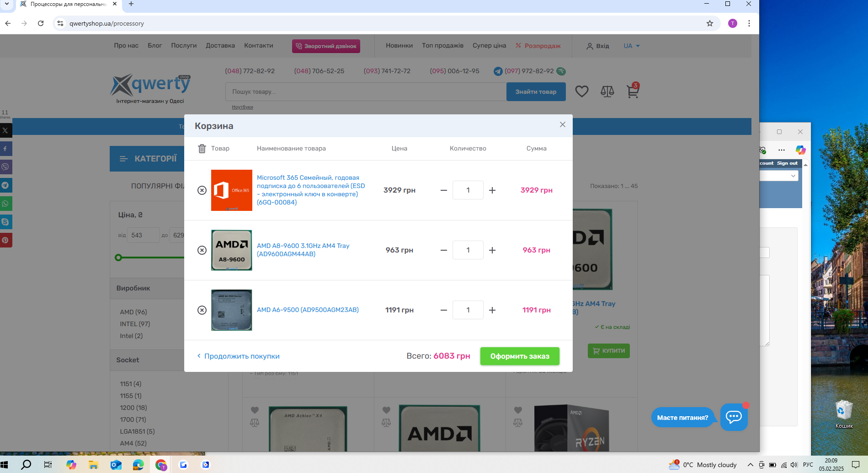Increase AMD A8-9600 quantity with plus
This screenshot has width=868, height=473.
click(x=492, y=250)
